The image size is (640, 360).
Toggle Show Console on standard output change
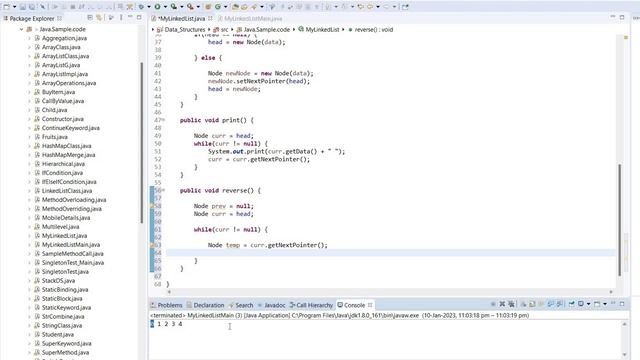[x=550, y=304]
